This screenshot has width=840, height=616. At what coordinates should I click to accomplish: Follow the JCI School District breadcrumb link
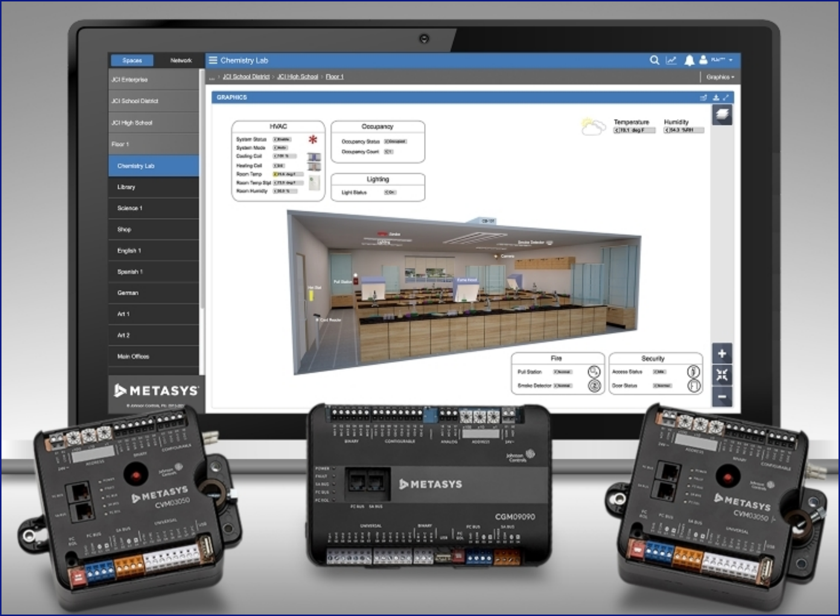[x=246, y=77]
